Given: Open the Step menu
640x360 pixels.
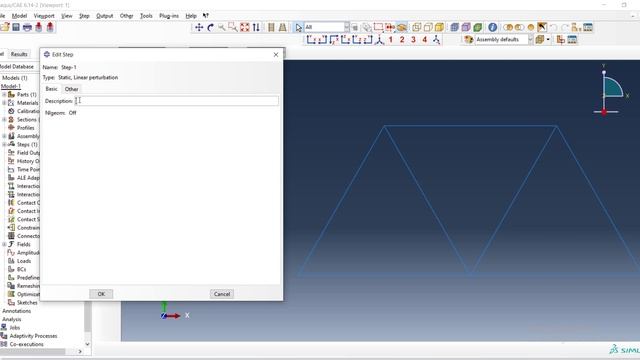Looking at the screenshot, I should pyautogui.click(x=84, y=16).
